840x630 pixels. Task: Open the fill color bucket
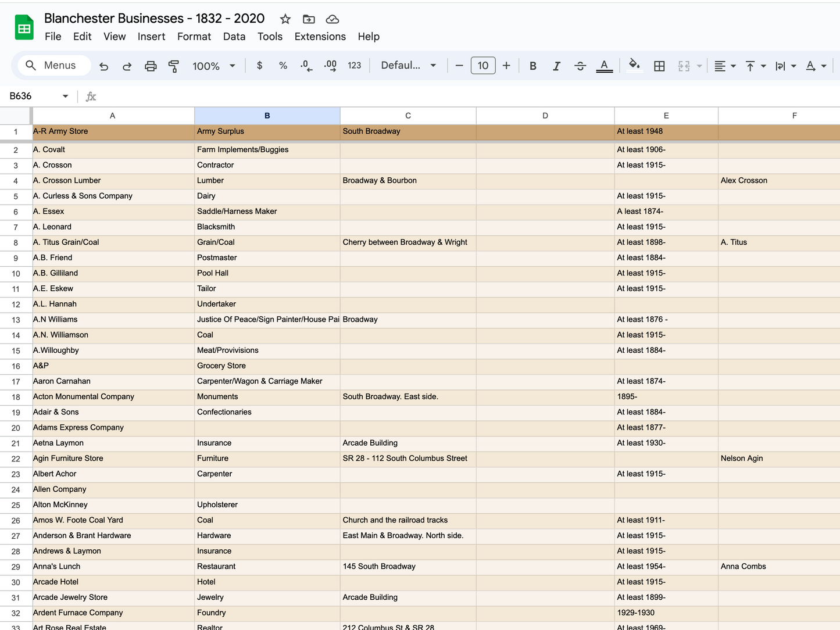(x=635, y=65)
